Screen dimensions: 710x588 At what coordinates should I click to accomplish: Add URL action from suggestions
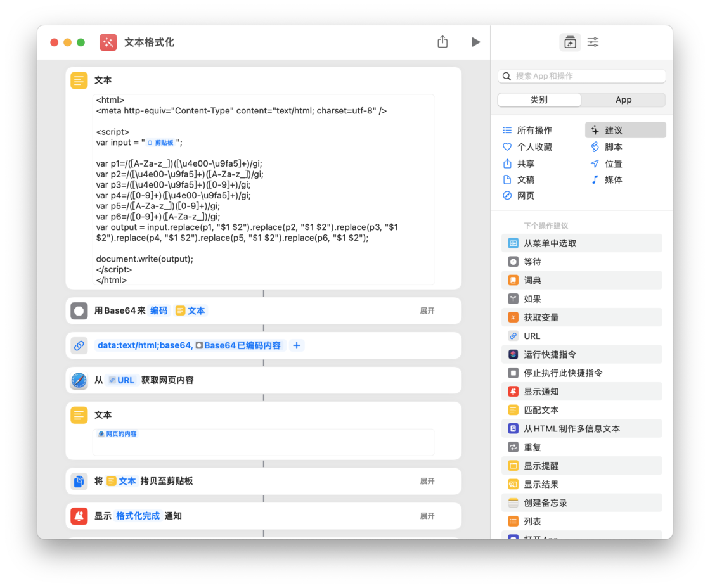tap(581, 336)
